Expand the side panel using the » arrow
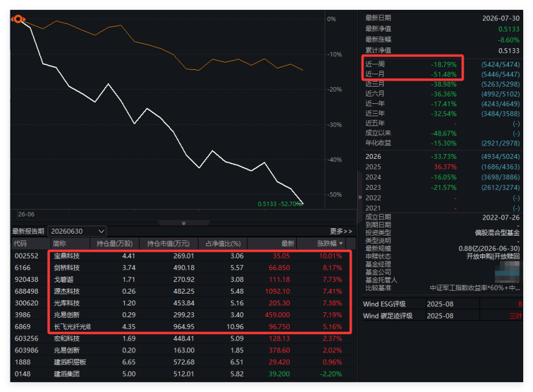Image resolution: width=533 pixels, height=392 pixels. 360,197
